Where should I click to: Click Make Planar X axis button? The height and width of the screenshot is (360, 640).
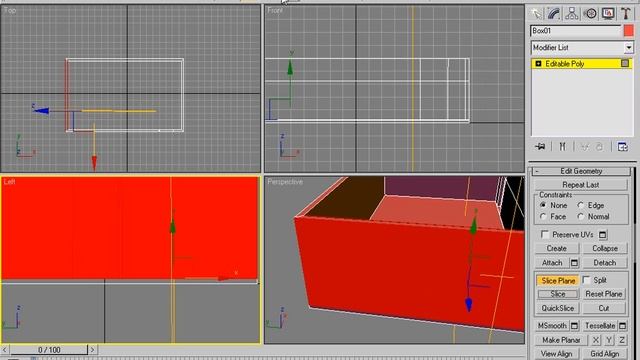596,340
